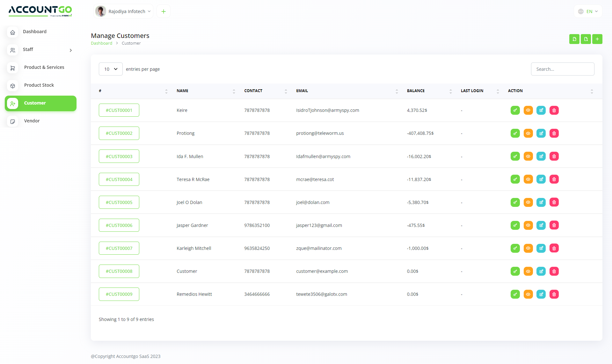Open Product Stock in the sidebar

[41, 85]
